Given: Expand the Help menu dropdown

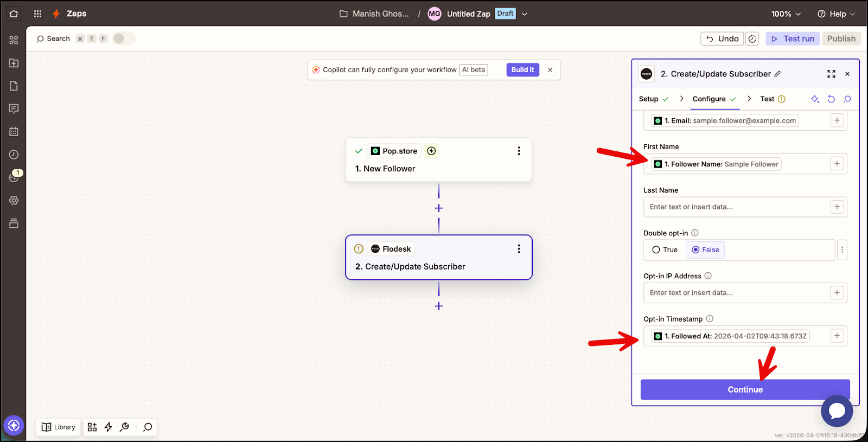Looking at the screenshot, I should [836, 14].
